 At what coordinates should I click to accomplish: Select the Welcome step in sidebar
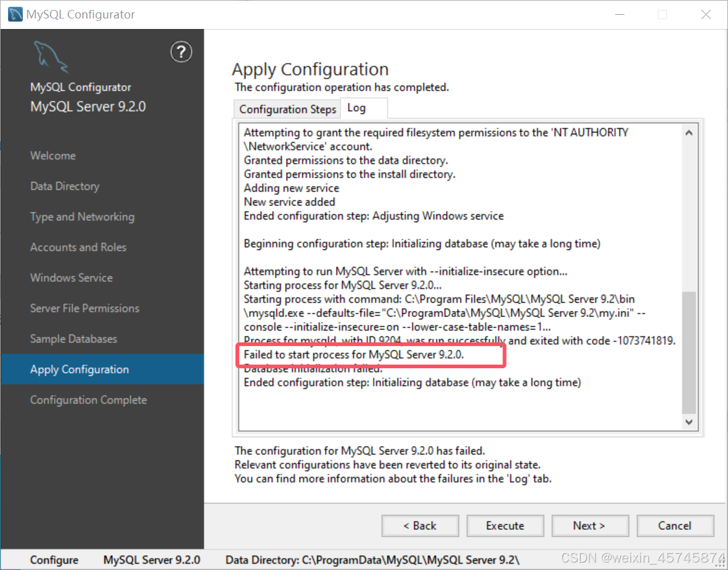point(52,155)
